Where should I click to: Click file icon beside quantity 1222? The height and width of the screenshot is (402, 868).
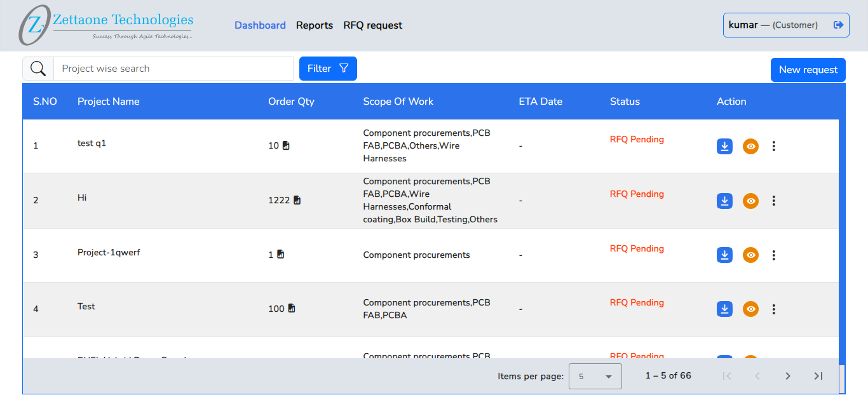tap(297, 200)
